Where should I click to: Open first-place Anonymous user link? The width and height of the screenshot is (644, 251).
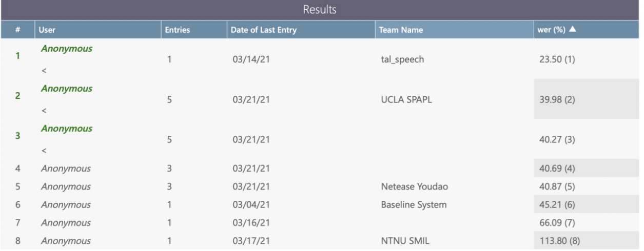point(67,49)
